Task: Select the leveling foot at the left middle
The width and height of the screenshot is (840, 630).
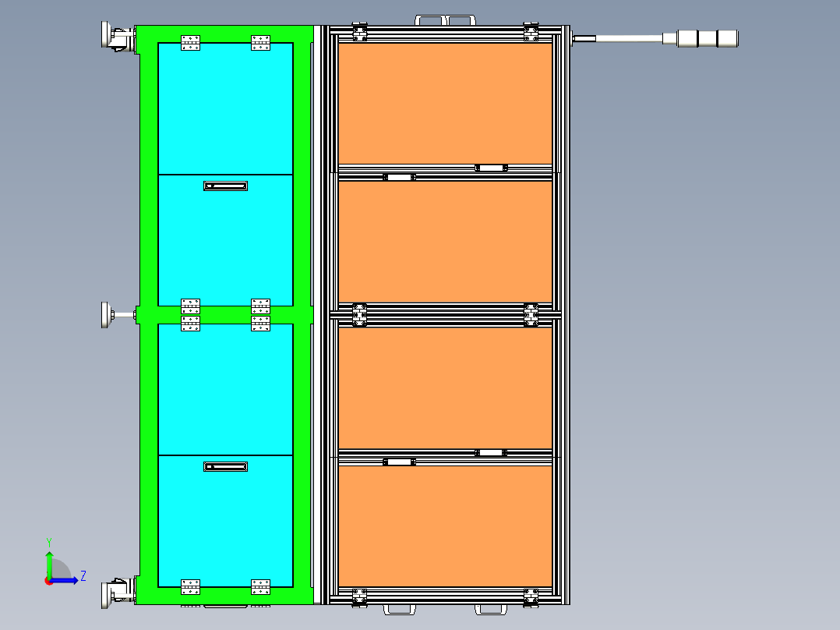Action: [118, 315]
